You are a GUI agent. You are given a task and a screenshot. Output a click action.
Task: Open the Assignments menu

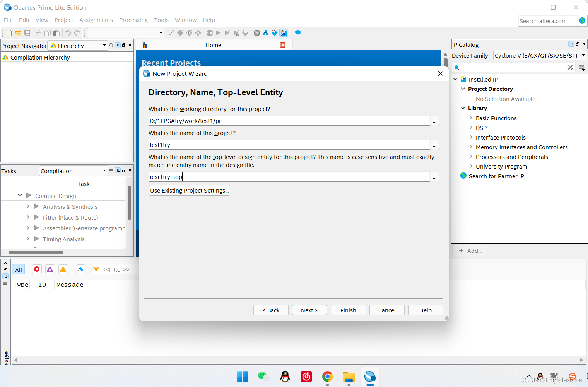tap(96, 20)
